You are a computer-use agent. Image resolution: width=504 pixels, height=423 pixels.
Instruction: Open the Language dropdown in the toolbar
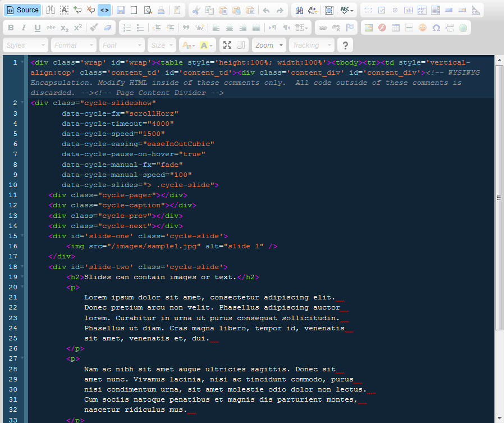click(x=301, y=28)
